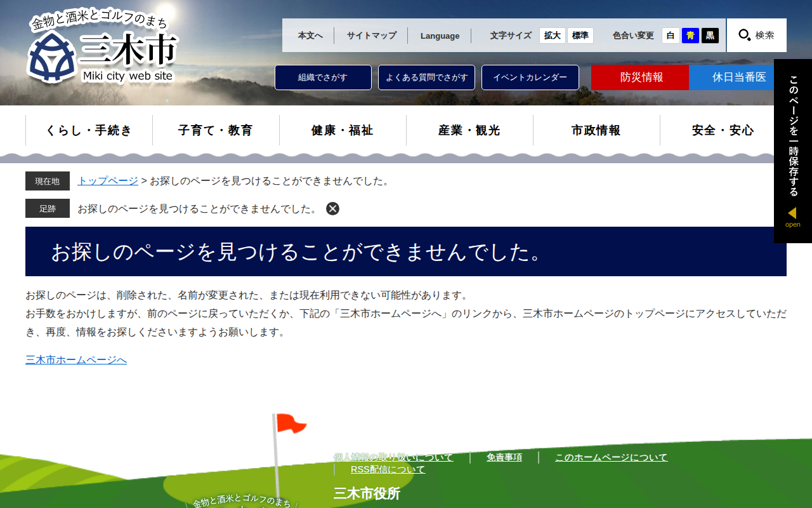Image resolution: width=812 pixels, height=508 pixels.
Task: Remove the footprint entry with X icon
Action: coord(332,209)
